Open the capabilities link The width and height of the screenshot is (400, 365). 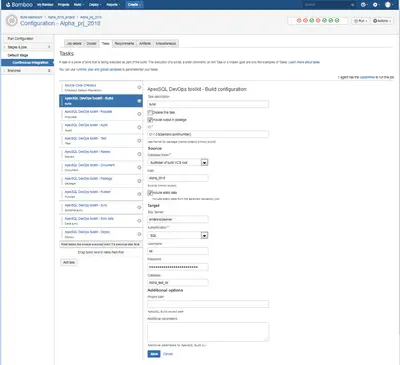tap(367, 77)
